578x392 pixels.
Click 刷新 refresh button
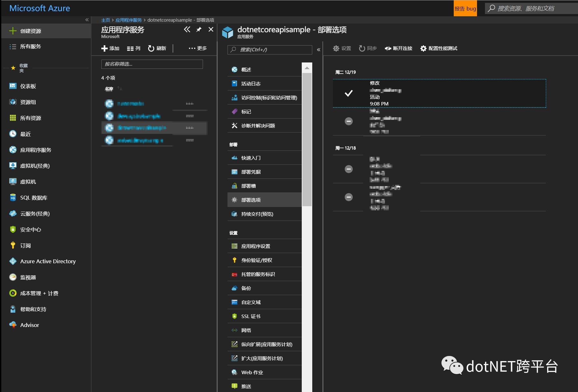tap(157, 48)
